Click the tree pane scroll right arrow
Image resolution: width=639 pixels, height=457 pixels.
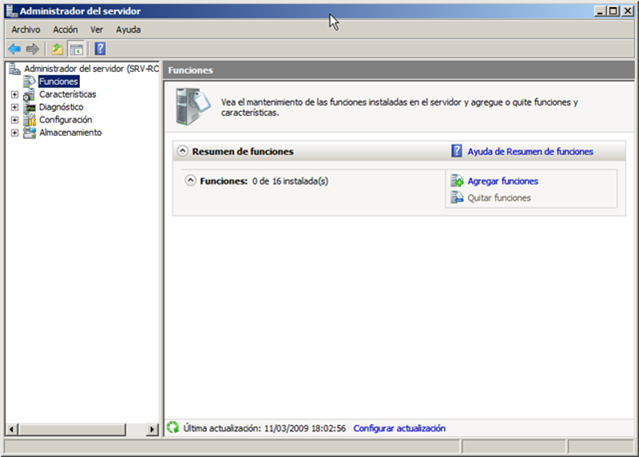[153, 429]
